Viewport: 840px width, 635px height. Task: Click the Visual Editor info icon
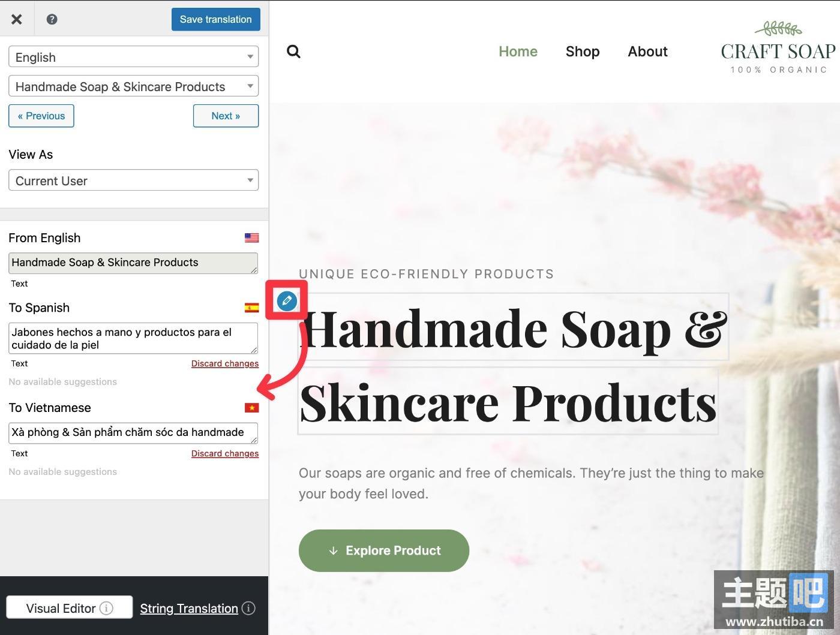point(106,608)
